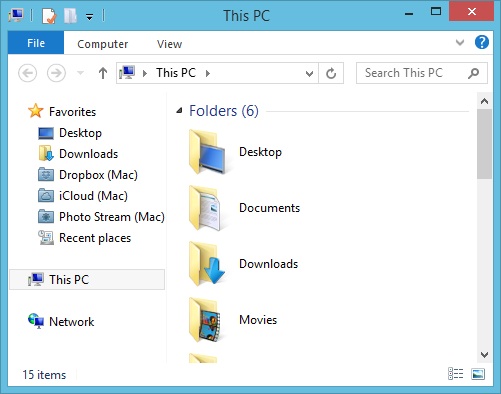
Task: Click the scrollbar up arrow
Action: tap(484, 101)
